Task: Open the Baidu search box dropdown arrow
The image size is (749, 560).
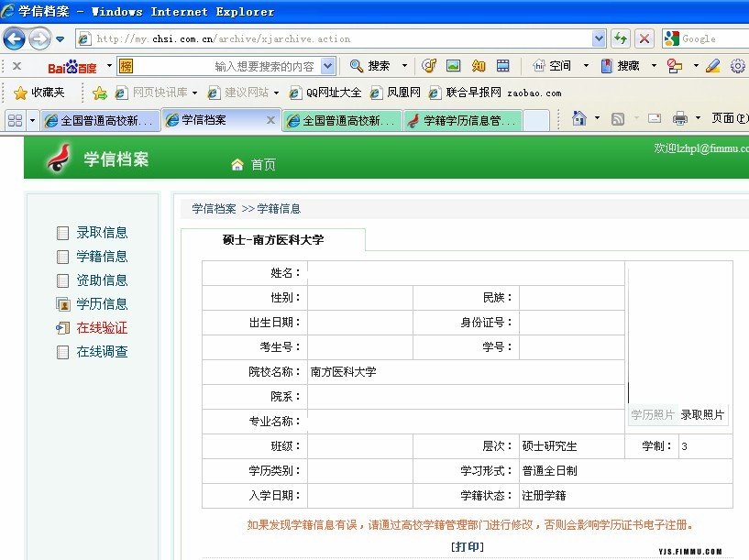Action: (x=328, y=66)
